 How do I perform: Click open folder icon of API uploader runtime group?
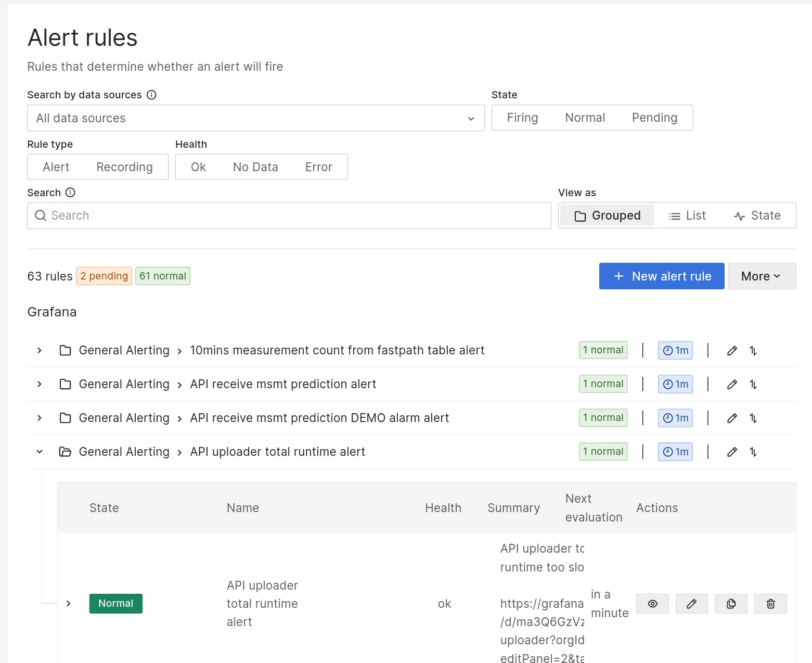65,452
